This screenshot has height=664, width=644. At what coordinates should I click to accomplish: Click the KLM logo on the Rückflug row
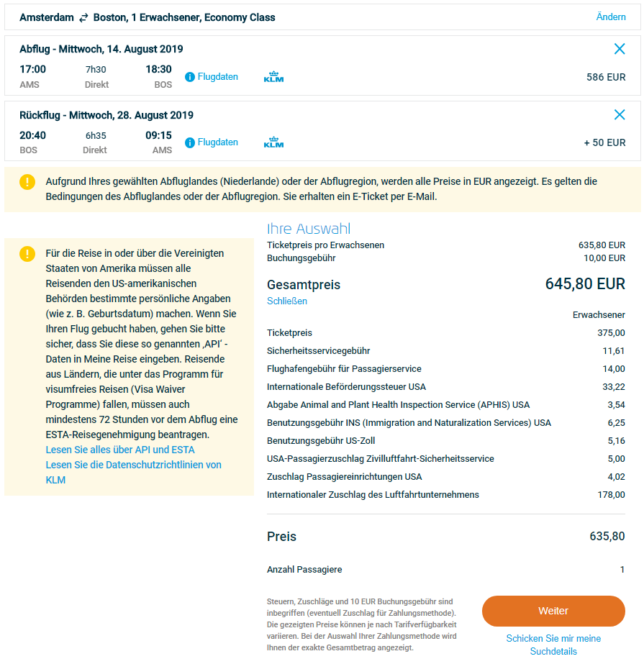click(x=272, y=141)
